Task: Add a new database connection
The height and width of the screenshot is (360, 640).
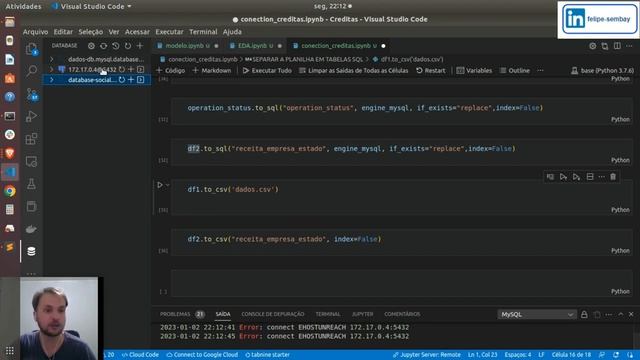Action: click(140, 46)
